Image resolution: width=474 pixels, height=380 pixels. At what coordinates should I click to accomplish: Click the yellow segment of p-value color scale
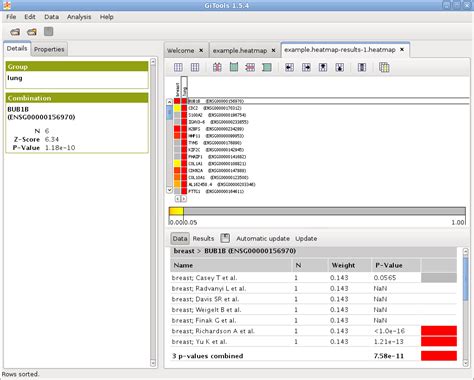pos(176,211)
